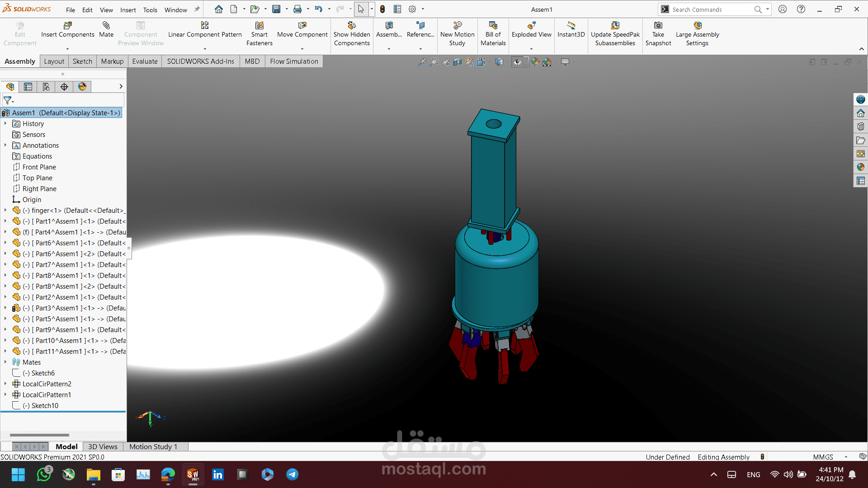This screenshot has width=868, height=488.
Task: Expand finger<1> component in tree
Action: click(5, 210)
